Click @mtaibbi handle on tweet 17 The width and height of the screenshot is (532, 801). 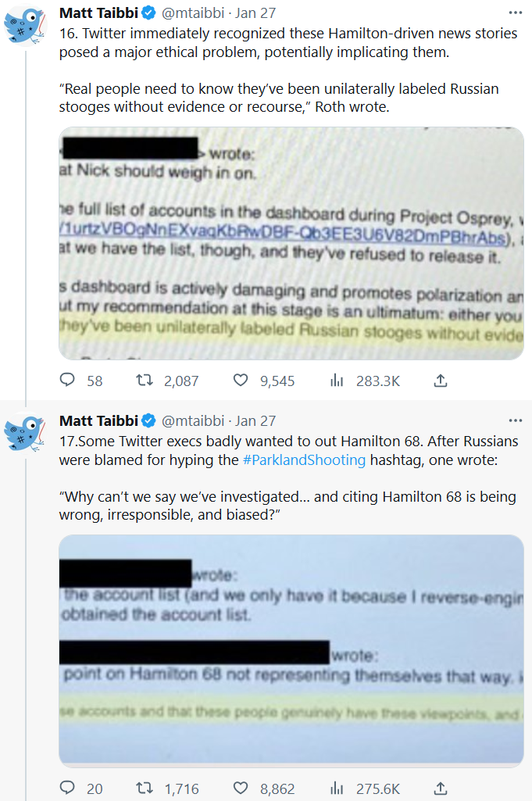tap(193, 421)
